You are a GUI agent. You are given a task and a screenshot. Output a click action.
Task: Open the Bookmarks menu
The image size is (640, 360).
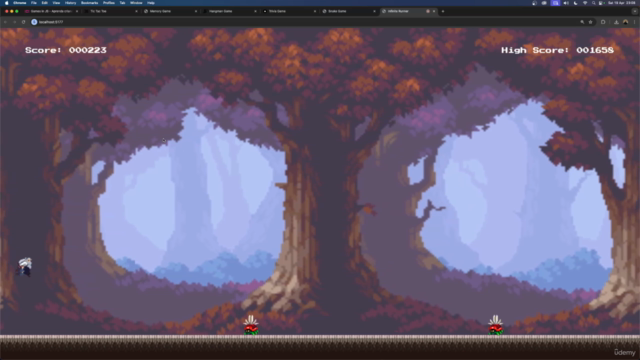89,3
